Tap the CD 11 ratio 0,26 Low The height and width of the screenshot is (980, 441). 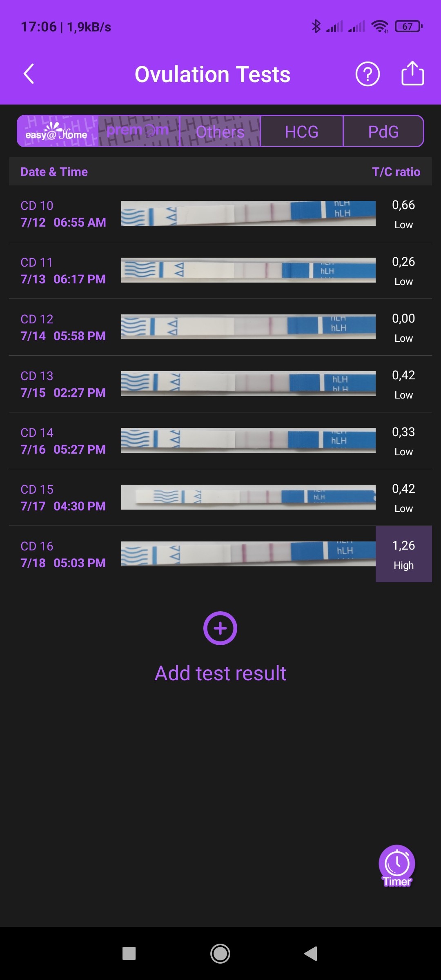point(403,270)
